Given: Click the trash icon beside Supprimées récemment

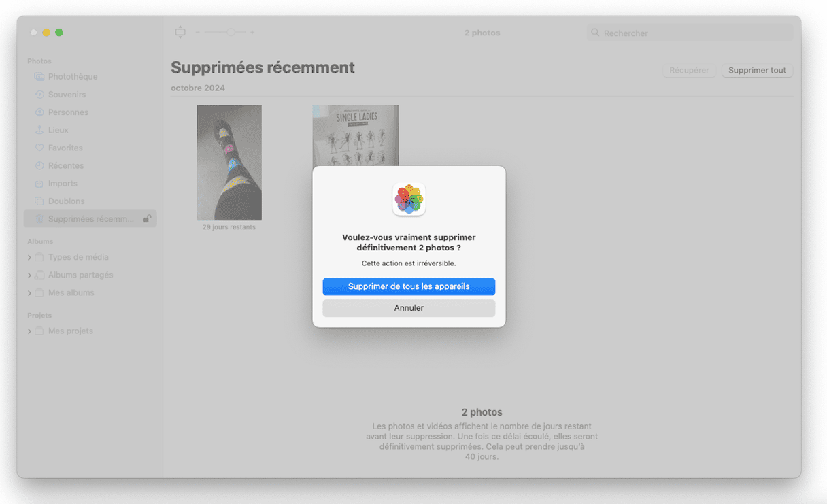Looking at the screenshot, I should 39,219.
